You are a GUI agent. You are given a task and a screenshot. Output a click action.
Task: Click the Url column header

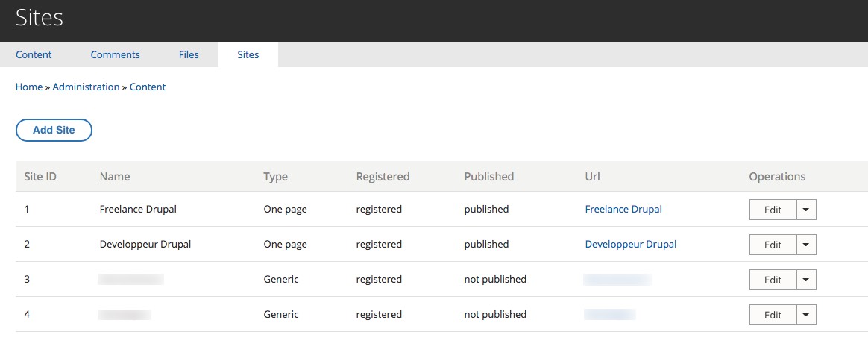click(592, 177)
